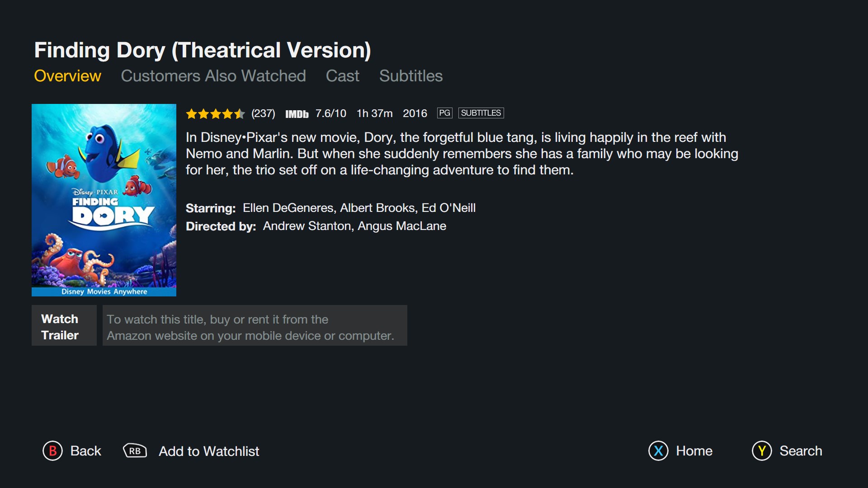Click the yellow Y search icon
Screen dimensions: 868x488
click(762, 451)
